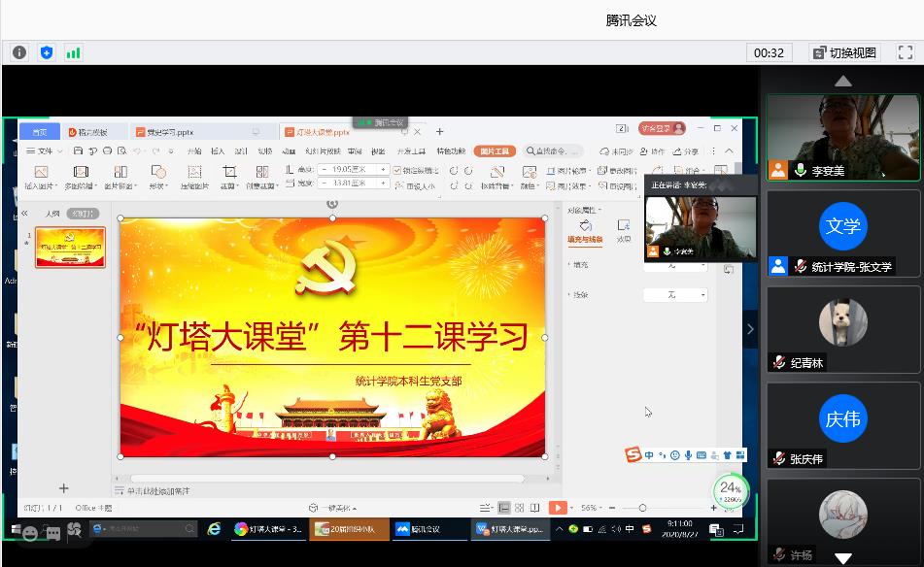The height and width of the screenshot is (567, 924).
Task: Select 纪青林 participant tile
Action: [x=842, y=330]
